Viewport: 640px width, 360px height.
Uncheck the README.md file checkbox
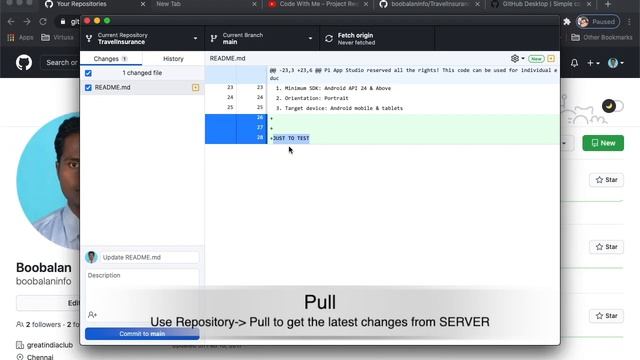click(88, 87)
